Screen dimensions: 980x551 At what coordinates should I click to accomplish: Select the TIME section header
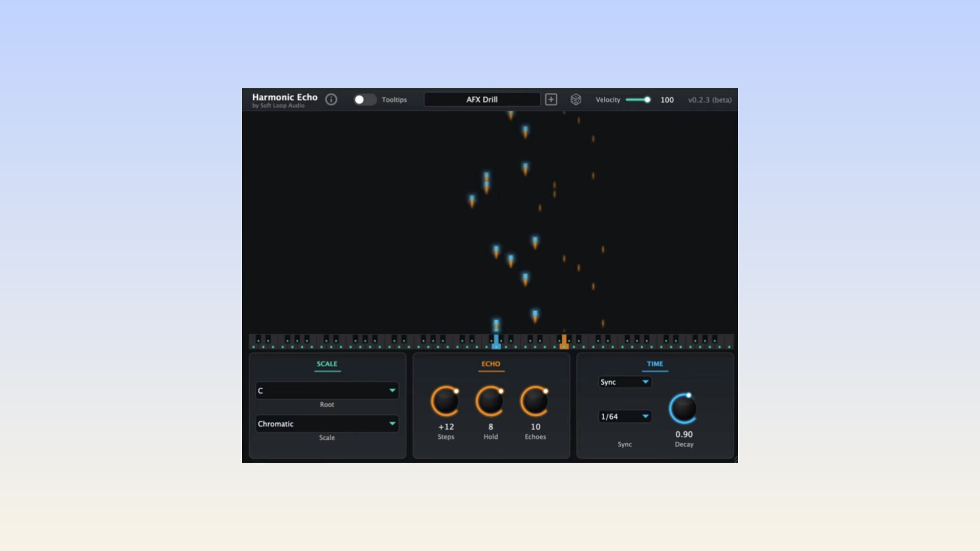click(x=655, y=364)
